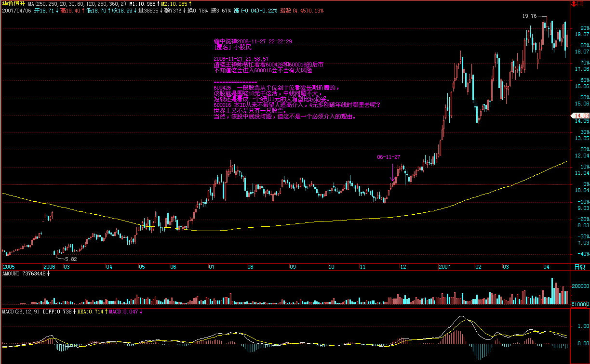This screenshot has height=364, width=590.
Task: Click month 07 on the time axis
Action: click(x=212, y=266)
